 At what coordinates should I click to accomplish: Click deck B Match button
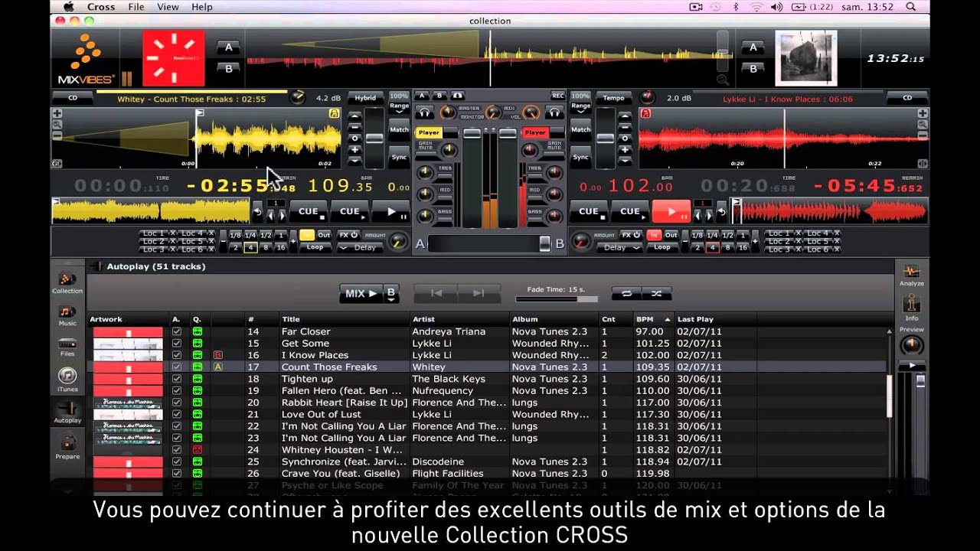[581, 129]
